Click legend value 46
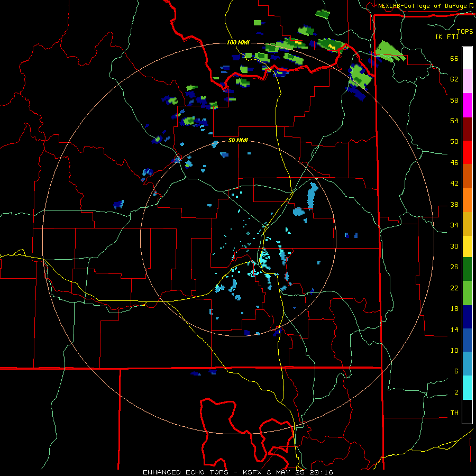 coord(454,163)
